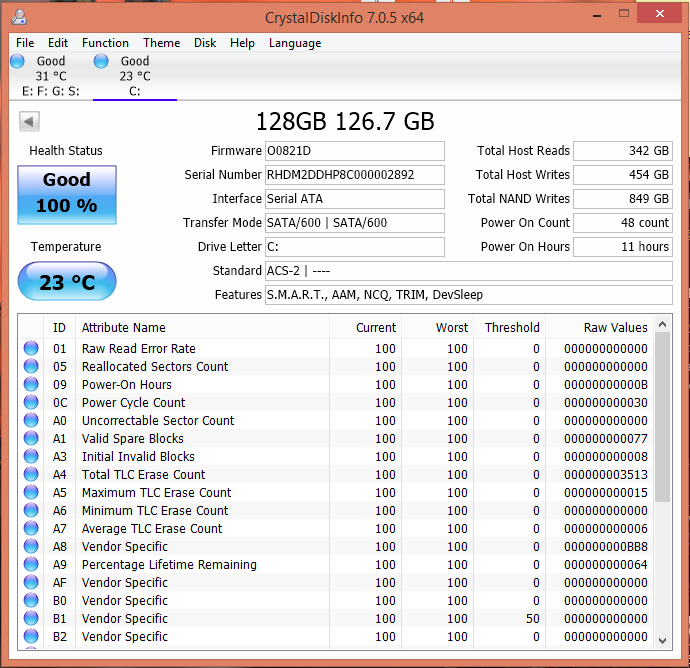Click the Serial Number field
690x668 pixels.
coord(355,175)
